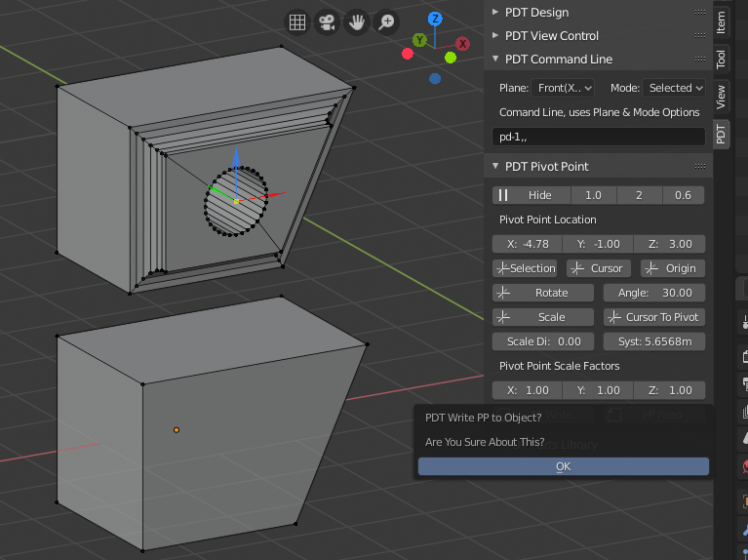
Task: Open the Plane dropdown showing Front
Action: [x=565, y=88]
